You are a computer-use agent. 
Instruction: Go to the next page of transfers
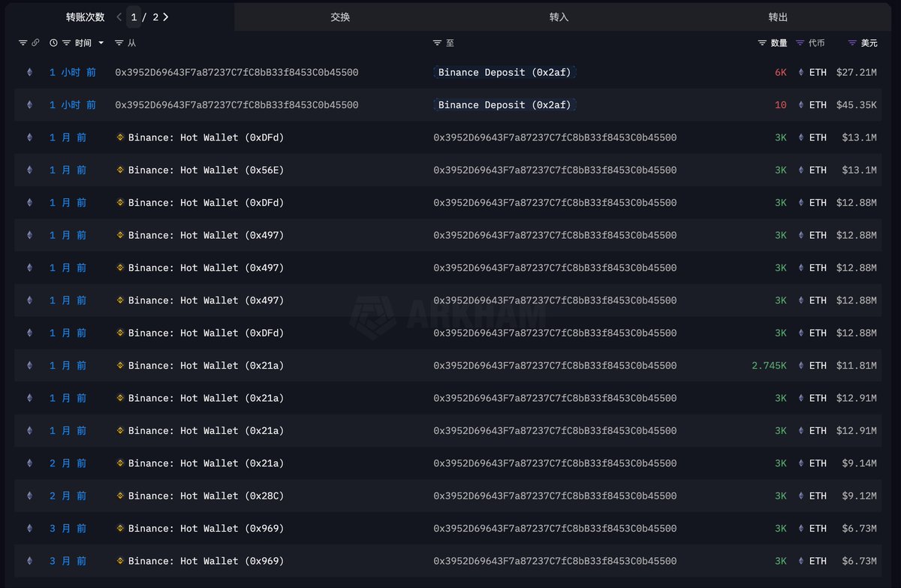pyautogui.click(x=165, y=17)
